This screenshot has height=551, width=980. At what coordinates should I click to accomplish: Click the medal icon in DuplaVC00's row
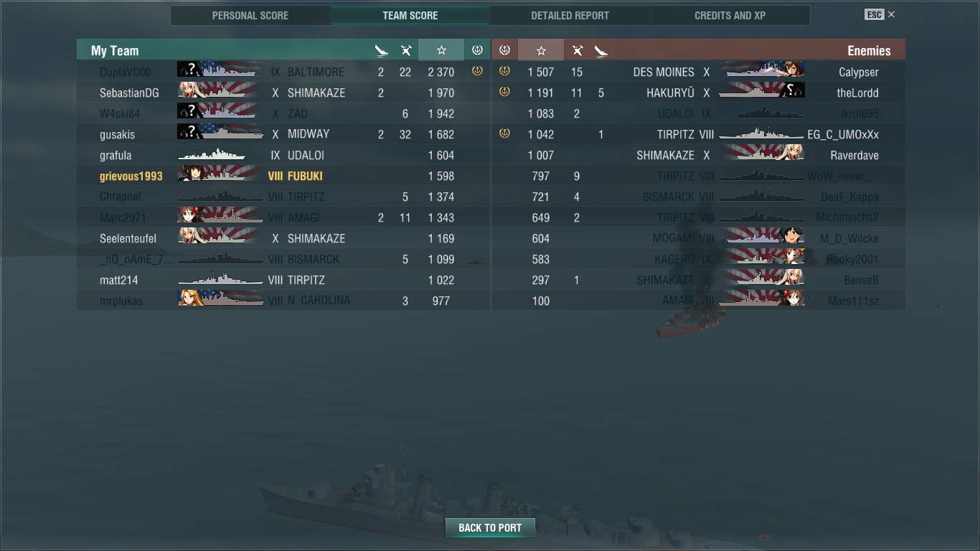[x=477, y=71]
